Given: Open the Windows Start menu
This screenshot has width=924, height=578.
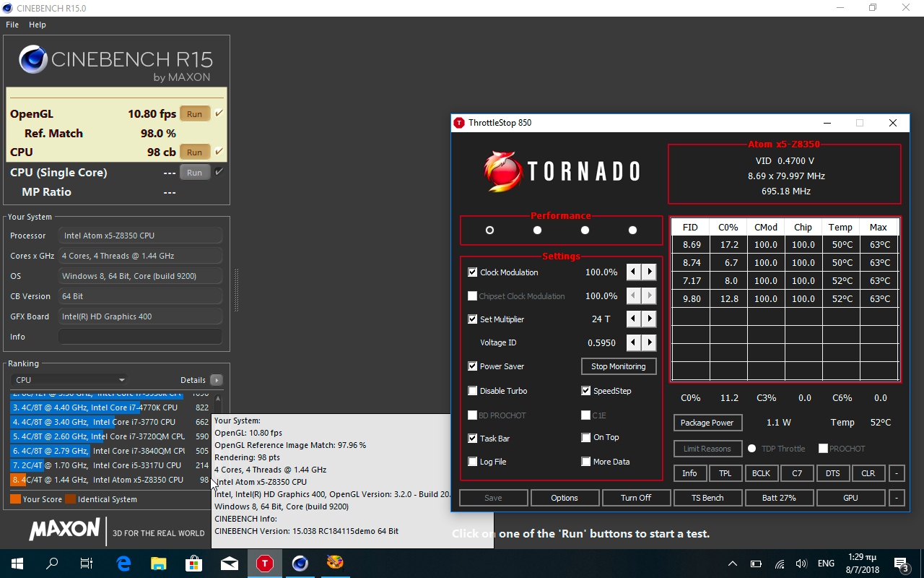Looking at the screenshot, I should [17, 564].
